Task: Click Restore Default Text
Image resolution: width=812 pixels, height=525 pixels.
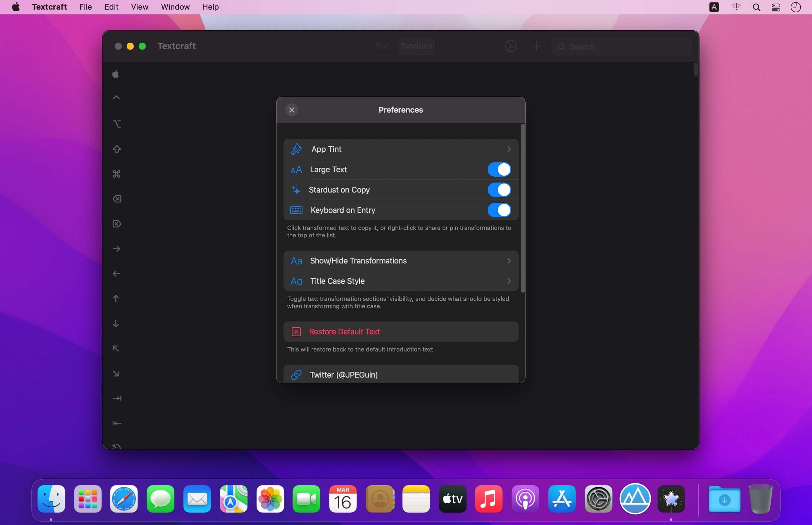Action: pos(401,332)
